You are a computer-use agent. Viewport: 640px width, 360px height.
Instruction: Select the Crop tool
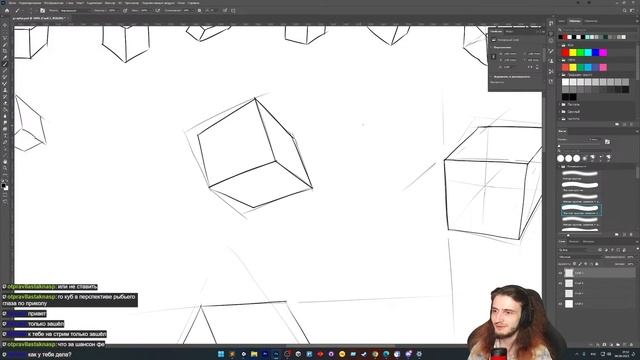(5, 51)
